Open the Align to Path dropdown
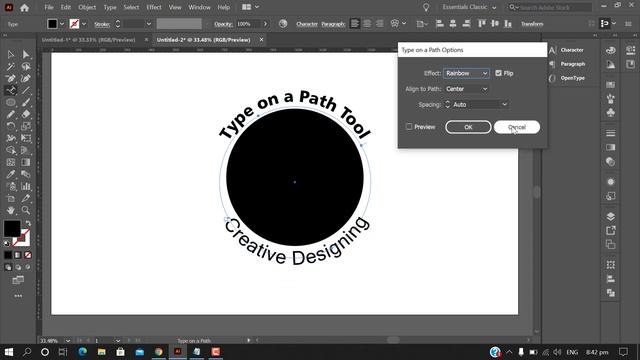The width and height of the screenshot is (640, 360). pos(466,89)
